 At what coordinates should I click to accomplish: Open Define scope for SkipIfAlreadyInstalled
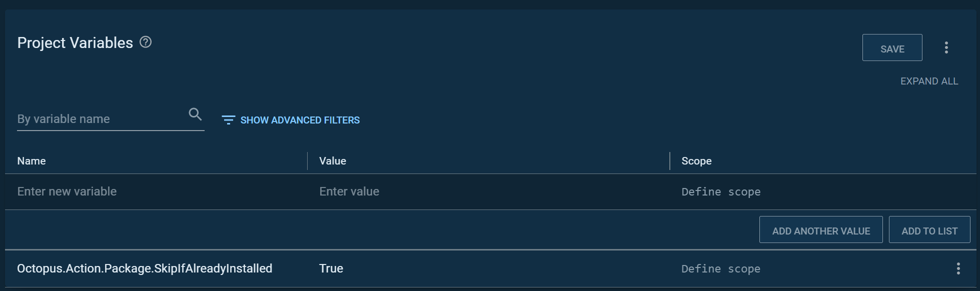720,268
